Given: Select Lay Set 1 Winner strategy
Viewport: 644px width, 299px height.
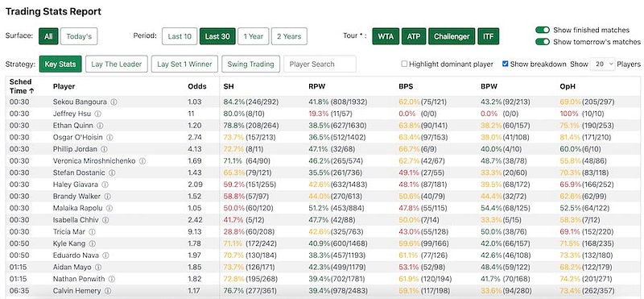Looking at the screenshot, I should 184,64.
